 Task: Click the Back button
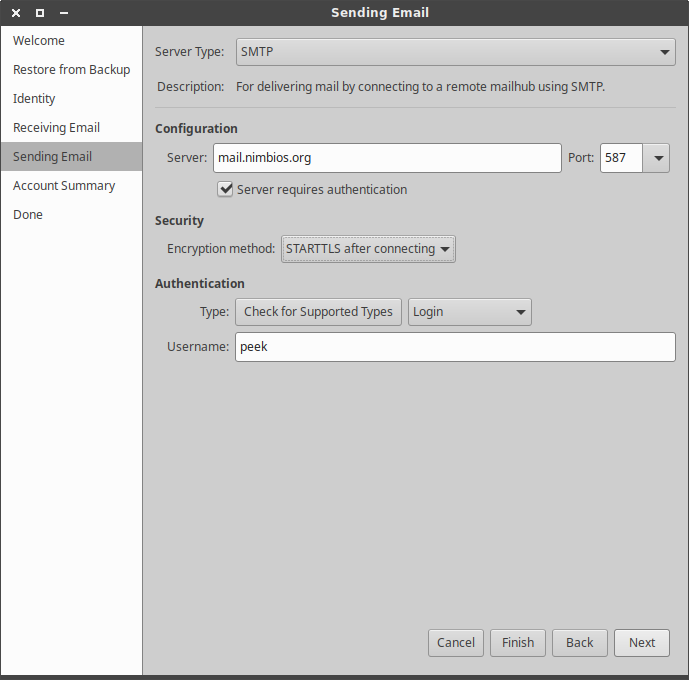coord(579,643)
